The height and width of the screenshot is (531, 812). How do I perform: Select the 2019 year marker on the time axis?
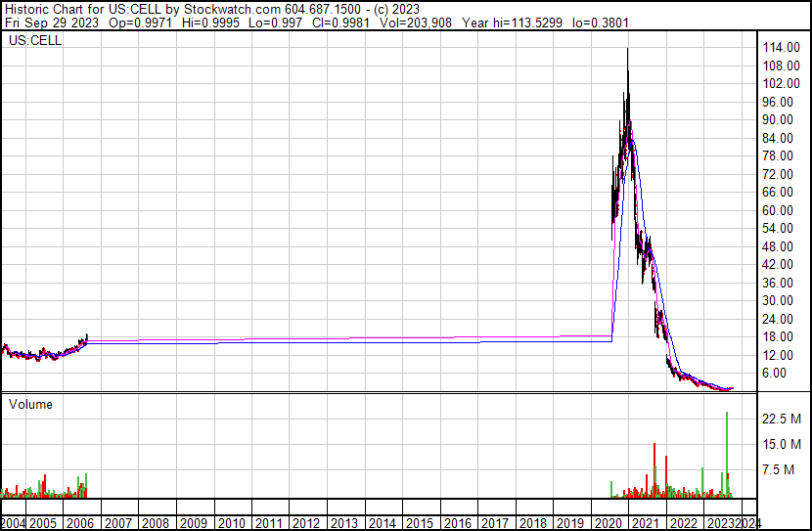(568, 523)
